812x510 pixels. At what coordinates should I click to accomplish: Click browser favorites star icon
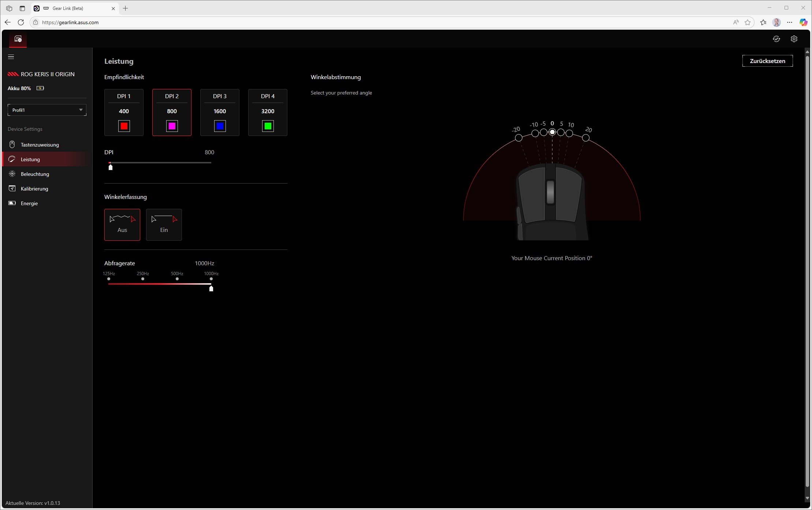748,22
